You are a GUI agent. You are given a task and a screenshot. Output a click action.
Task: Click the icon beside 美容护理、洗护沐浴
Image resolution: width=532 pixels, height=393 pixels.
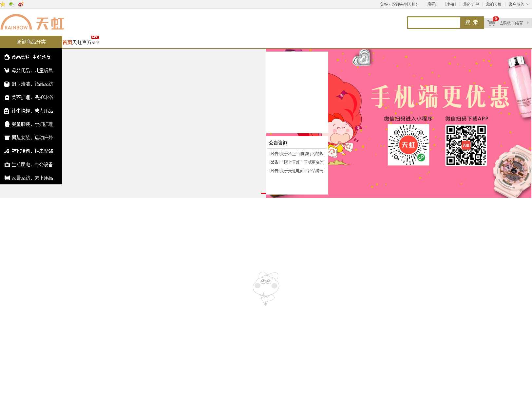coord(7,98)
